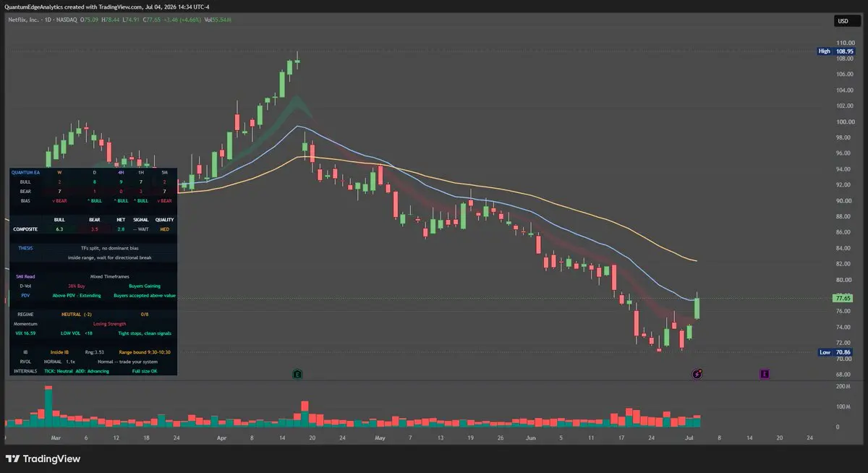The width and height of the screenshot is (868, 473).
Task: Click the NET value 2.8
Action: pyautogui.click(x=121, y=229)
